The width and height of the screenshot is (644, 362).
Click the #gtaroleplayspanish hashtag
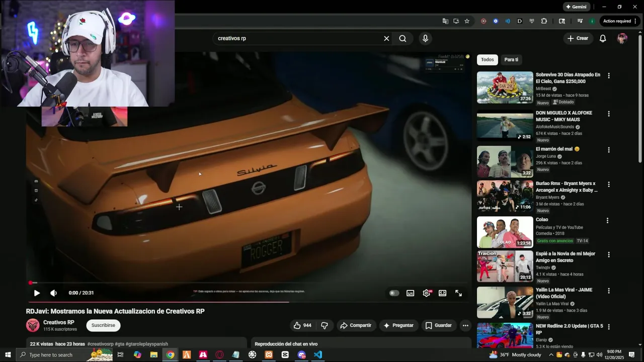(x=147, y=344)
